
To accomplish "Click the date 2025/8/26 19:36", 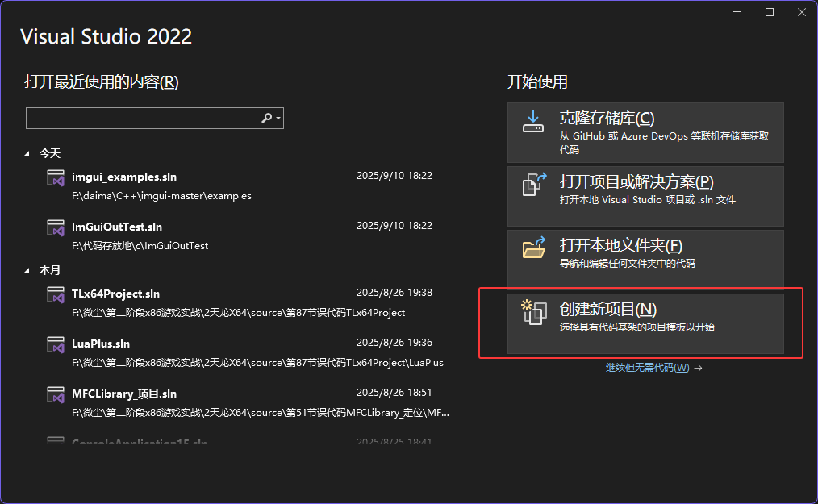I will click(394, 343).
